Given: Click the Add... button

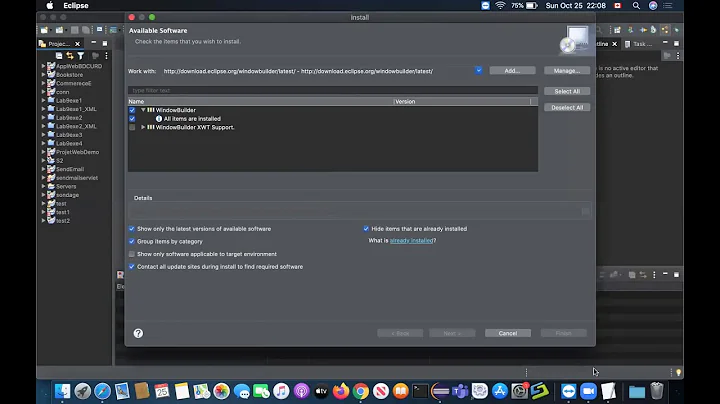Looking at the screenshot, I should point(512,71).
